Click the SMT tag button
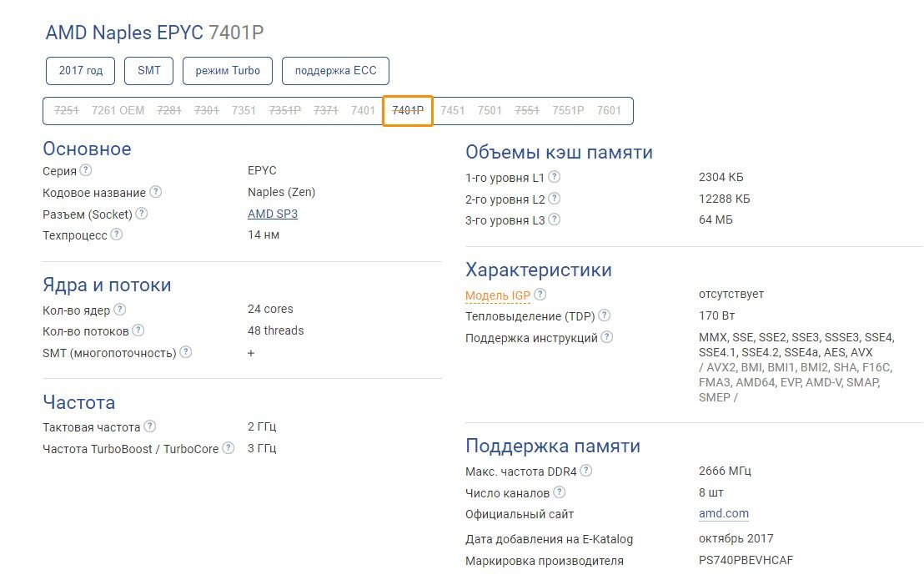Screen dimensions: 924x580 (x=149, y=71)
